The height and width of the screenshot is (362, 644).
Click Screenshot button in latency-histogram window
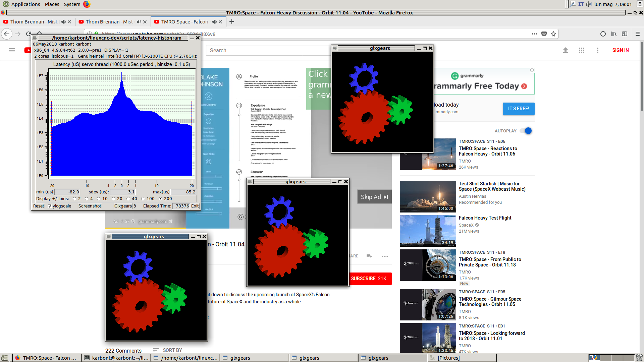coord(90,206)
